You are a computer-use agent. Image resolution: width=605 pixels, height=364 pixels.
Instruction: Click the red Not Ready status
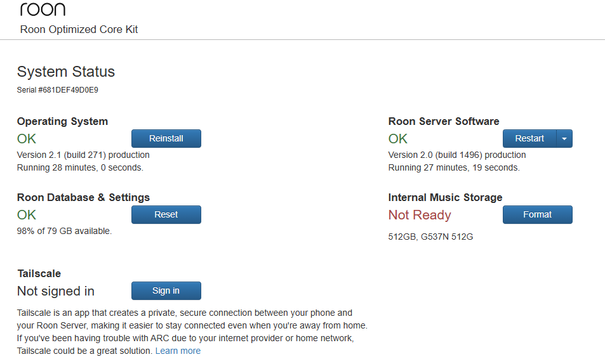[420, 215]
